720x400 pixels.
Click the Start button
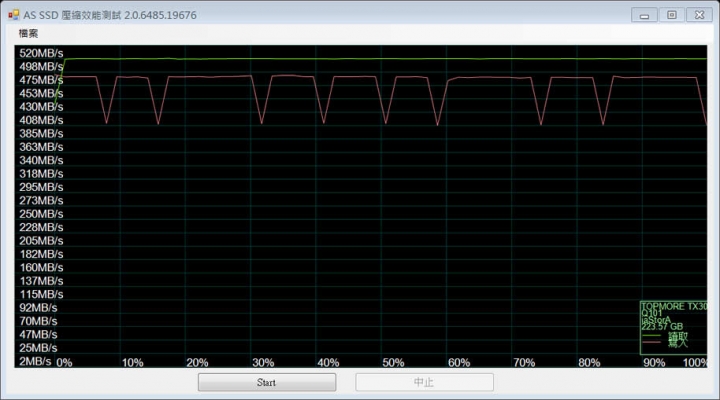click(267, 382)
